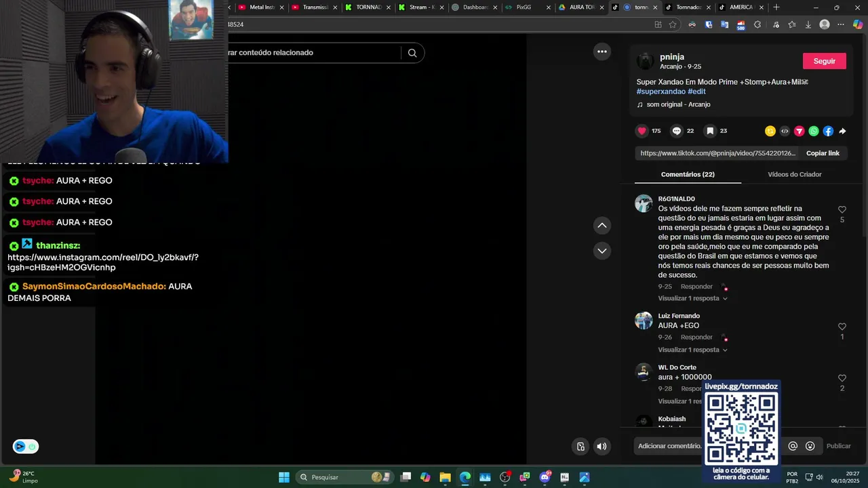
Task: Open the Windows Start menu
Action: 284,477
